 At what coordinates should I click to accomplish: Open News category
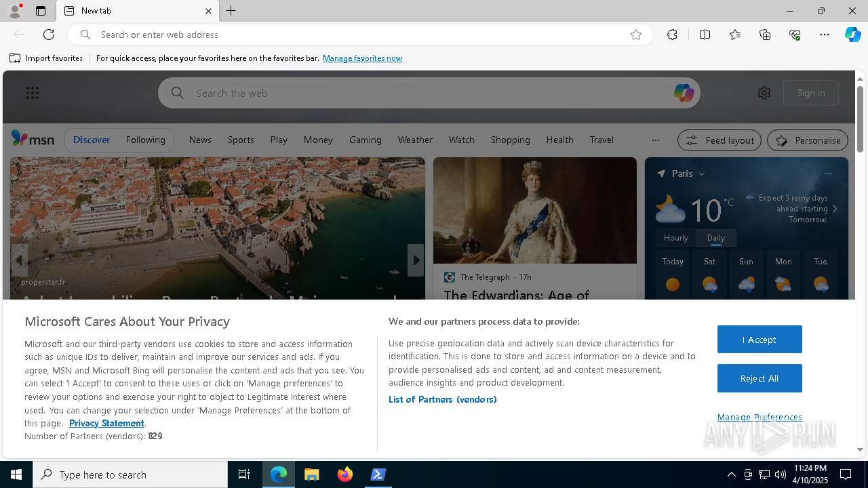(200, 140)
